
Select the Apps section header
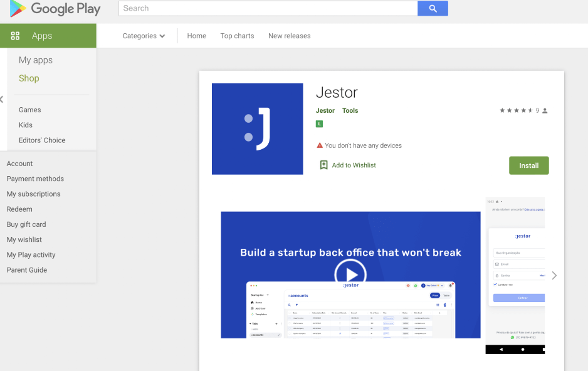[48, 36]
